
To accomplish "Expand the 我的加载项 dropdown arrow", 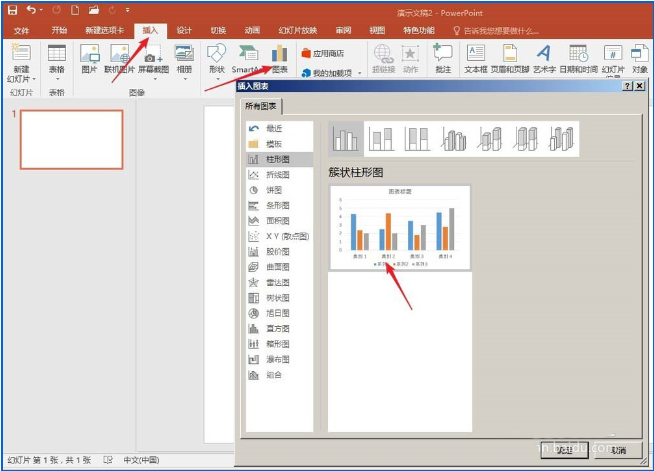I will coord(360,73).
